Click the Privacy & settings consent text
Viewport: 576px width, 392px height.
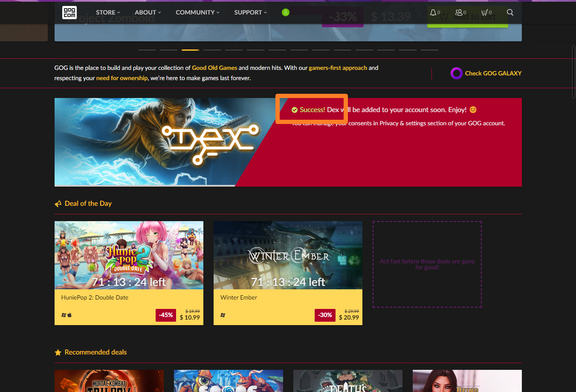click(399, 123)
